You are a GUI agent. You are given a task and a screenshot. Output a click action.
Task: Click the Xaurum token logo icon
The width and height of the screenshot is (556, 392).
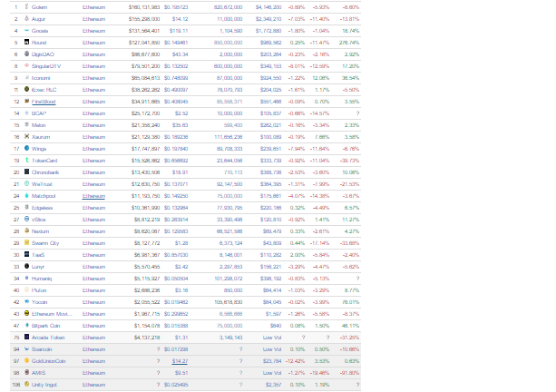click(x=26, y=136)
